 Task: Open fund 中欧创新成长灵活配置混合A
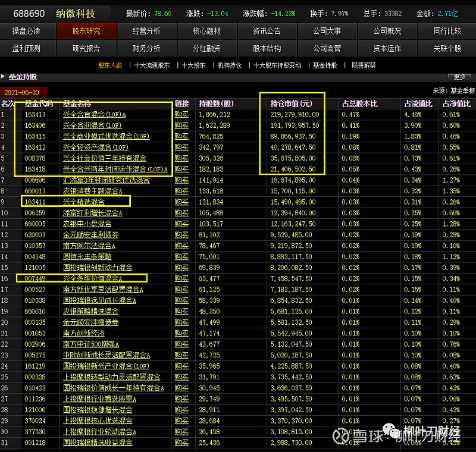107,355
